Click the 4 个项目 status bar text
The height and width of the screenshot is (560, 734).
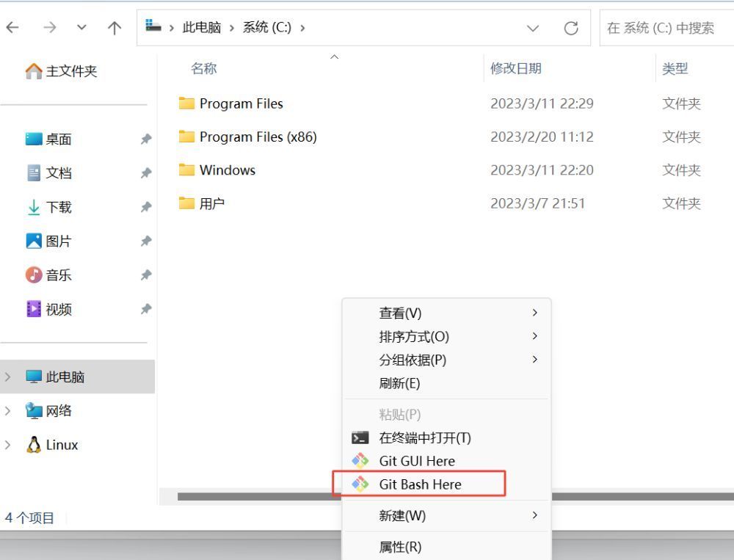29,518
